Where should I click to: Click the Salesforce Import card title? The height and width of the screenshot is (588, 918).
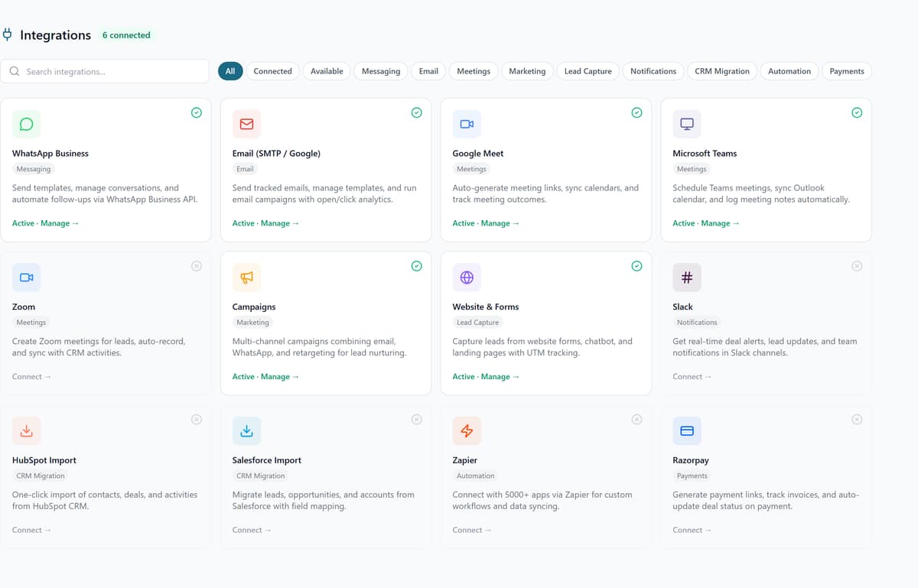point(267,460)
